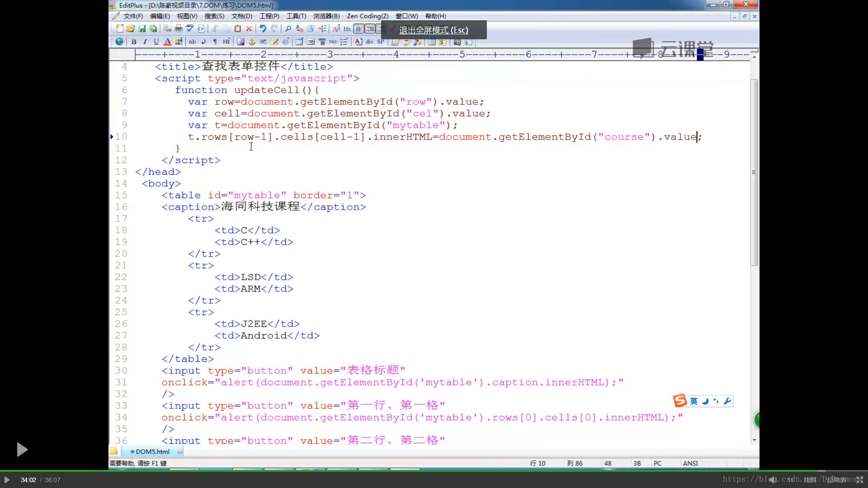Insert a paragraph tag icon
Screen dimensions: 868x488
215,42
